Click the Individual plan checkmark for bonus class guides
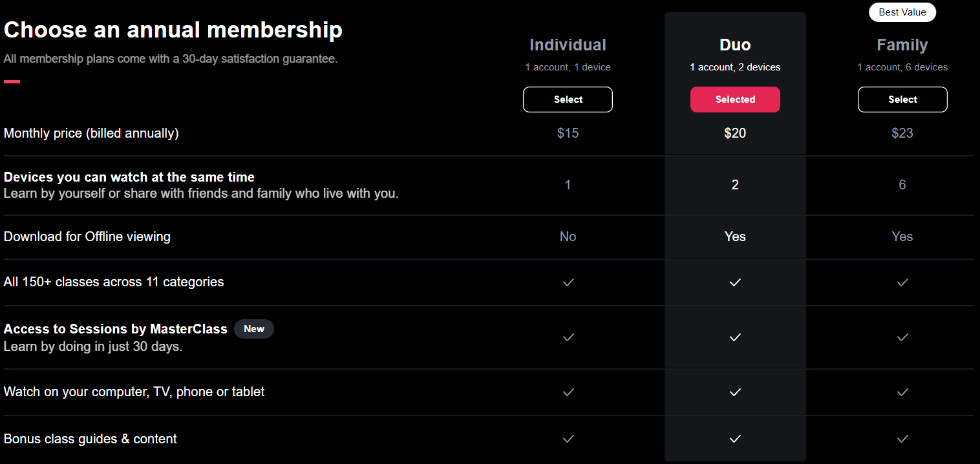This screenshot has width=980, height=464. click(568, 439)
